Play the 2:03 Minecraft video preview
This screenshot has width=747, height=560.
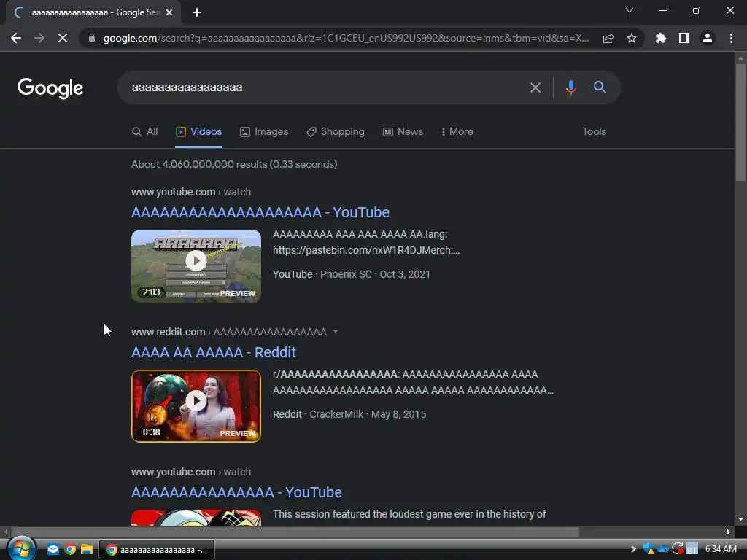196,265
